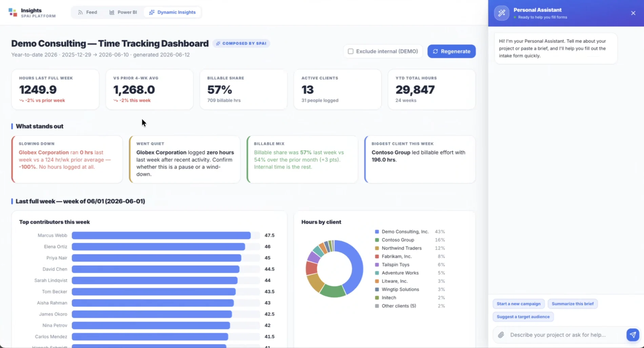Screen dimensions: 644x348
Task: Click the Adventure Works legend swatch
Action: tap(377, 273)
